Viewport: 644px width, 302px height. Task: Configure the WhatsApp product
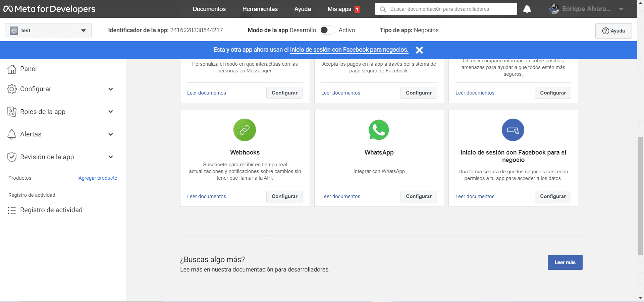[419, 196]
